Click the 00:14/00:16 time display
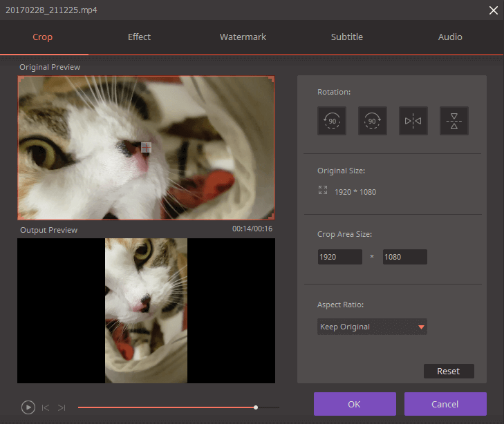504x424 pixels. 252,229
